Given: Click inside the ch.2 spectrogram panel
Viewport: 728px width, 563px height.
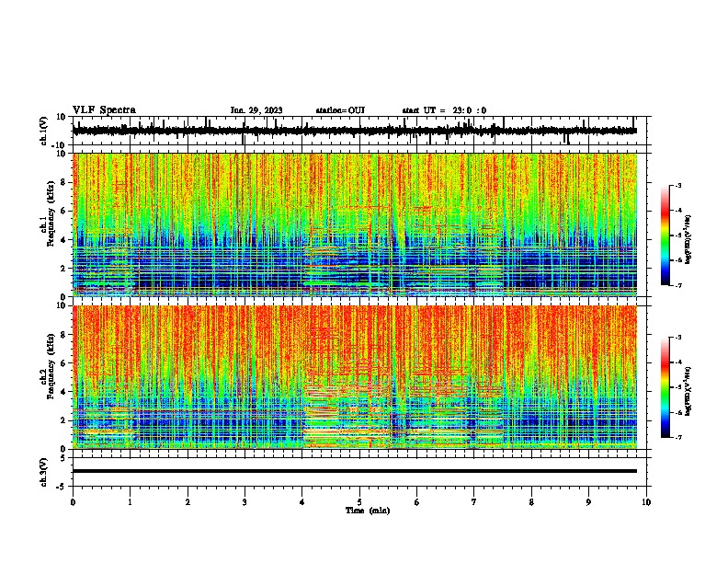Looking at the screenshot, I should pyautogui.click(x=355, y=377).
